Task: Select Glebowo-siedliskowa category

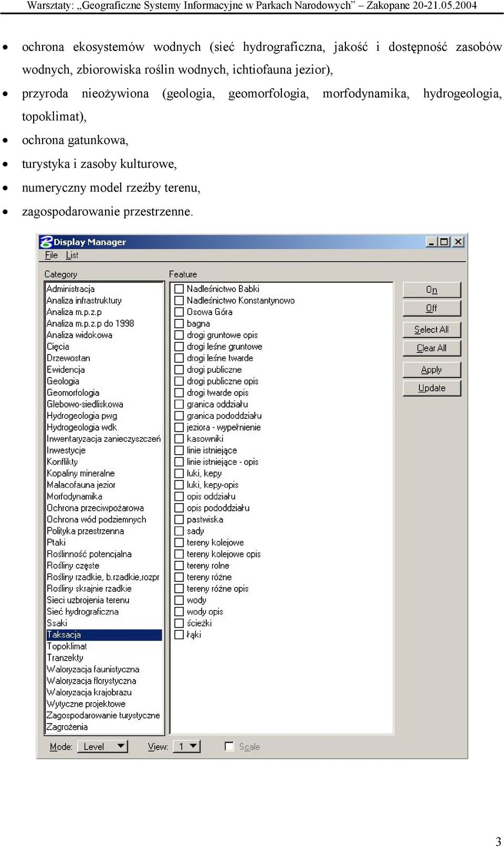Action: 85,404
